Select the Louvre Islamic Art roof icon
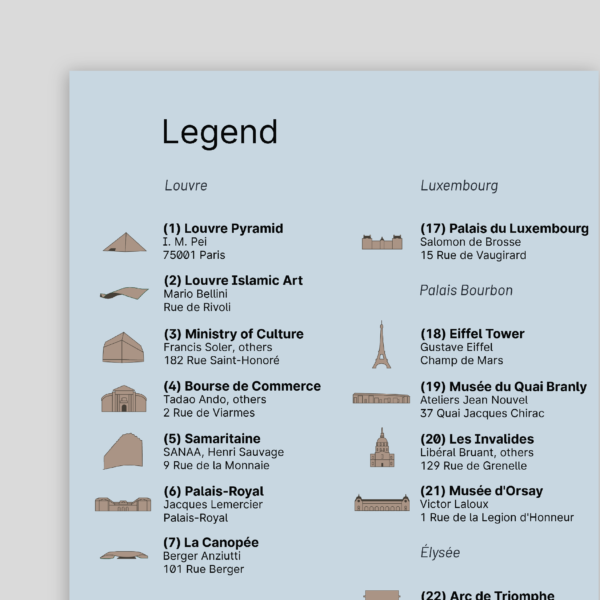Screen dimensions: 600x600 [x=124, y=294]
